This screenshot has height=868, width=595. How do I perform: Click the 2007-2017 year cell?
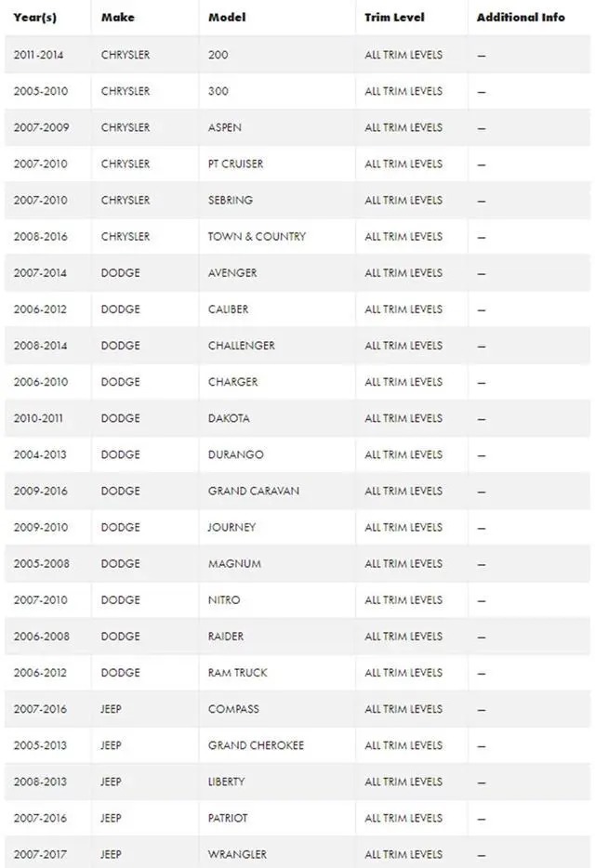coord(42,854)
